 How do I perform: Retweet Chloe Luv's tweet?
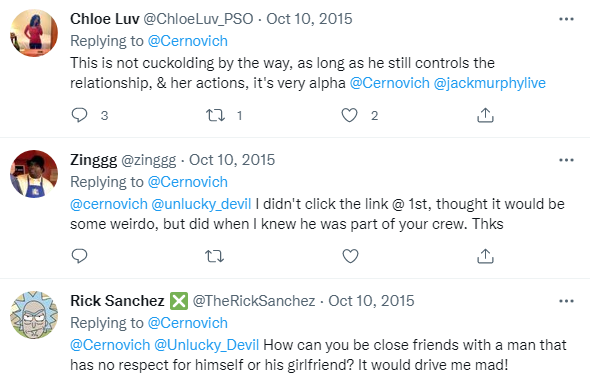tap(215, 115)
